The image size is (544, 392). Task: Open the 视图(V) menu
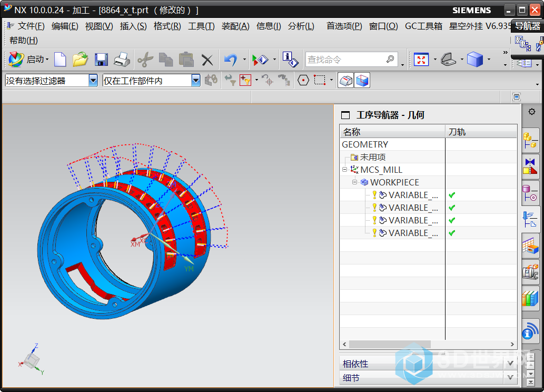tap(99, 26)
